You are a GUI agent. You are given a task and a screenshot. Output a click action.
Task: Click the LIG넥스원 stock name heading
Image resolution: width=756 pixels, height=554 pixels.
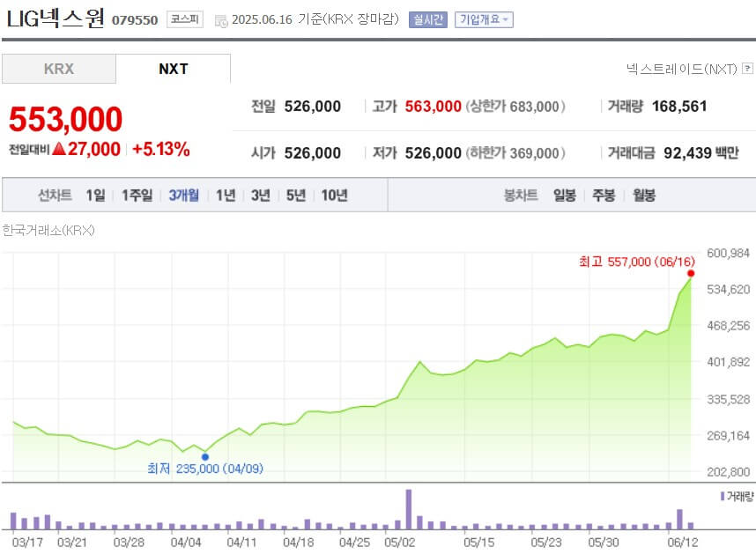(x=56, y=18)
